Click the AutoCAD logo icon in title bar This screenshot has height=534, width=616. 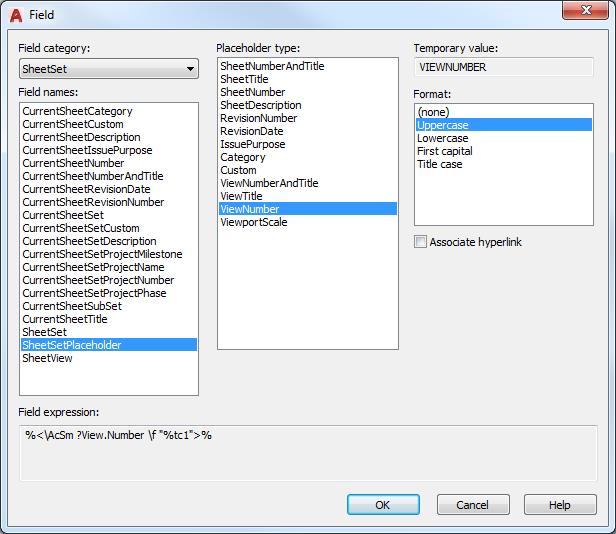[x=16, y=15]
